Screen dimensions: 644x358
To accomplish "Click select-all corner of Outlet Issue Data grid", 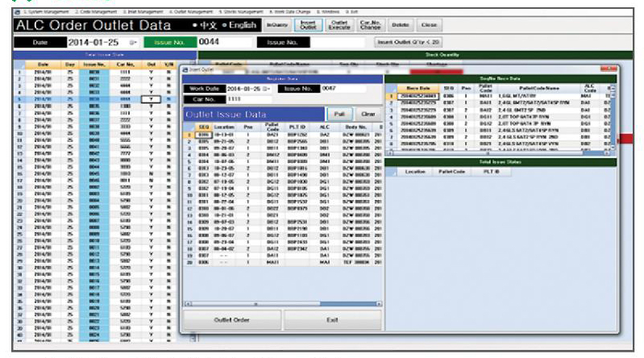I will [189, 127].
